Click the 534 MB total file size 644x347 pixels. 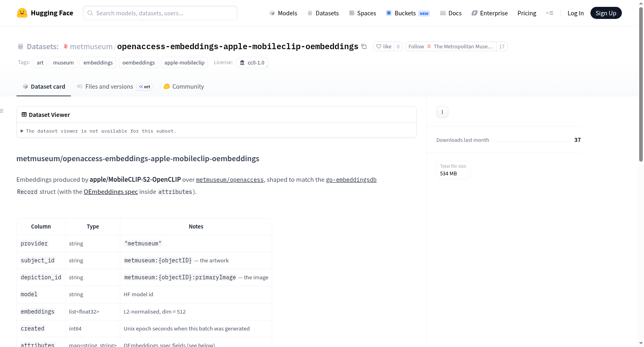(x=448, y=174)
